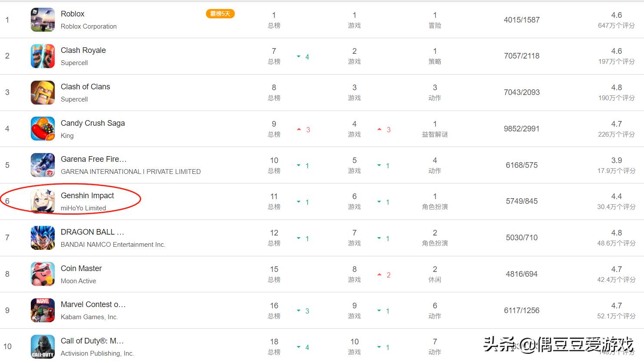Click the Call of Duty®: M… title
The width and height of the screenshot is (644, 363).
point(92,341)
